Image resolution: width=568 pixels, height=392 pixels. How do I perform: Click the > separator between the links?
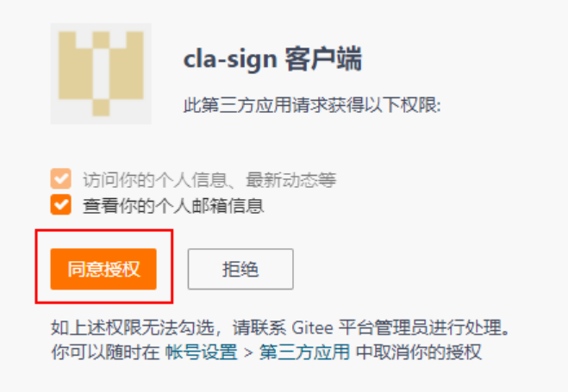(x=248, y=352)
